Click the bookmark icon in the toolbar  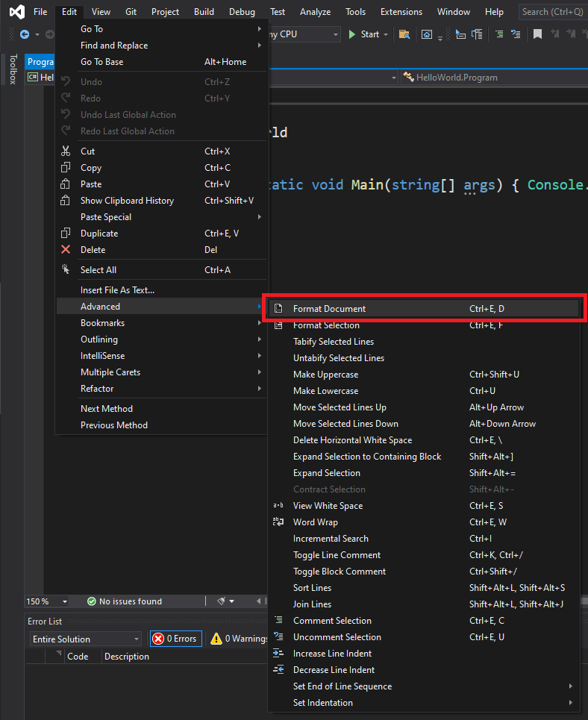[537, 34]
